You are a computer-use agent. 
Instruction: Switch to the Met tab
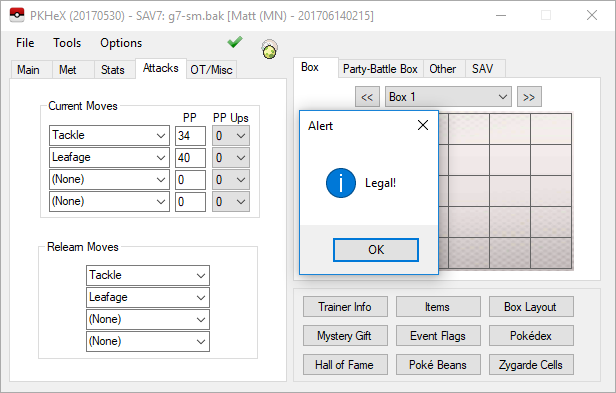pyautogui.click(x=68, y=70)
